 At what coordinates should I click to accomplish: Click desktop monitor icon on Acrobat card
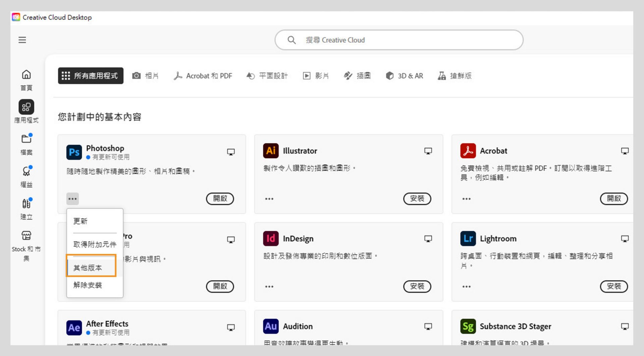(x=625, y=151)
